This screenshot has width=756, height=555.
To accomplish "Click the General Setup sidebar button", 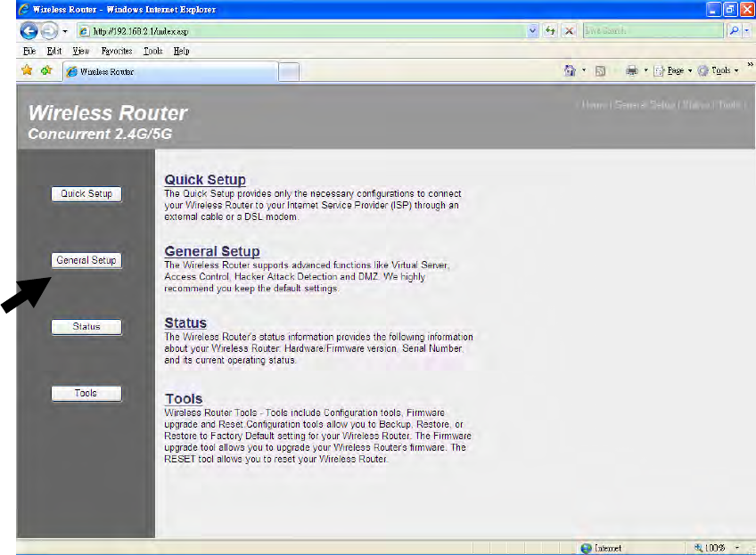I will [x=86, y=260].
